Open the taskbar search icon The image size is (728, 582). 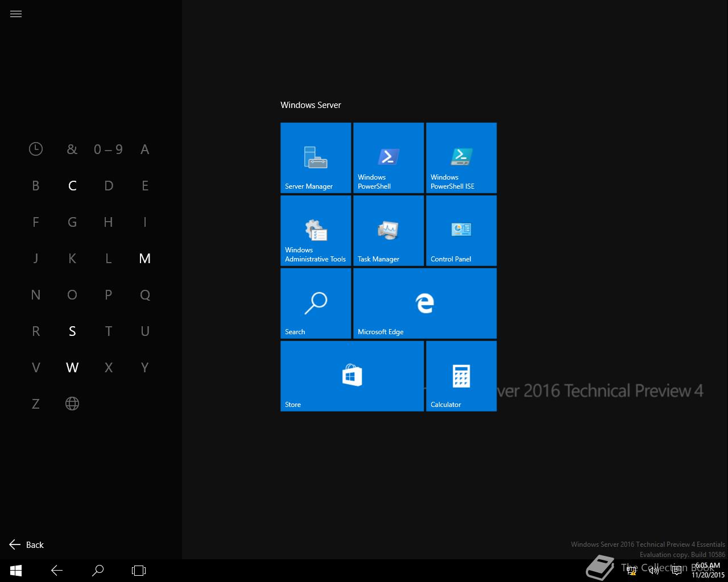pyautogui.click(x=98, y=571)
